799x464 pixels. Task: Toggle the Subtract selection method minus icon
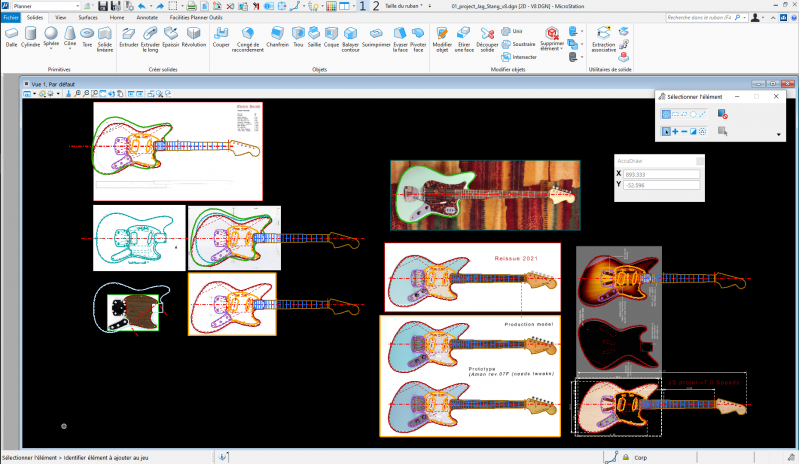(685, 132)
